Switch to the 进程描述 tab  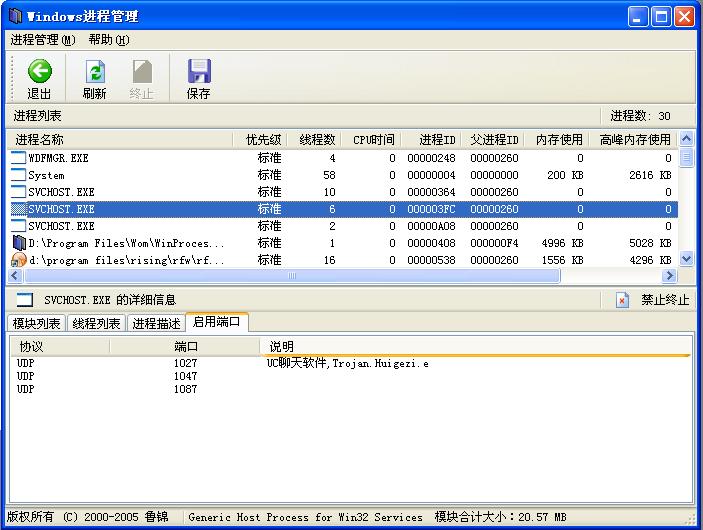coord(156,323)
